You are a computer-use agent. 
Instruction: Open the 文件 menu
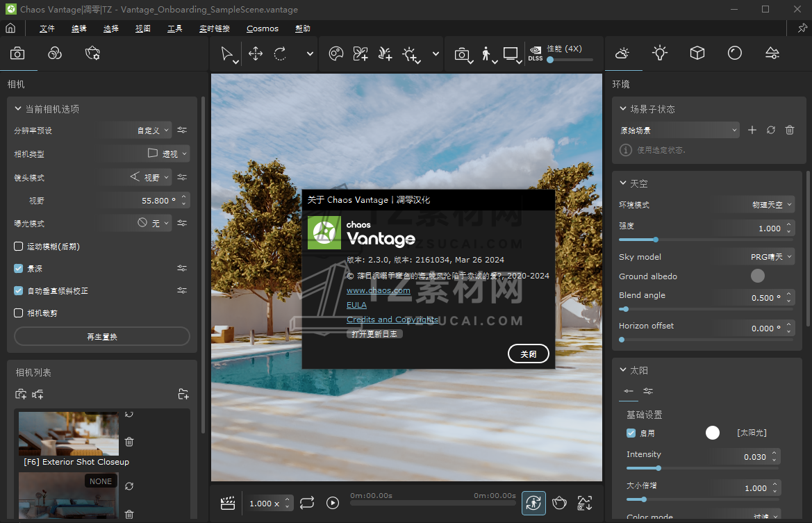pos(47,28)
